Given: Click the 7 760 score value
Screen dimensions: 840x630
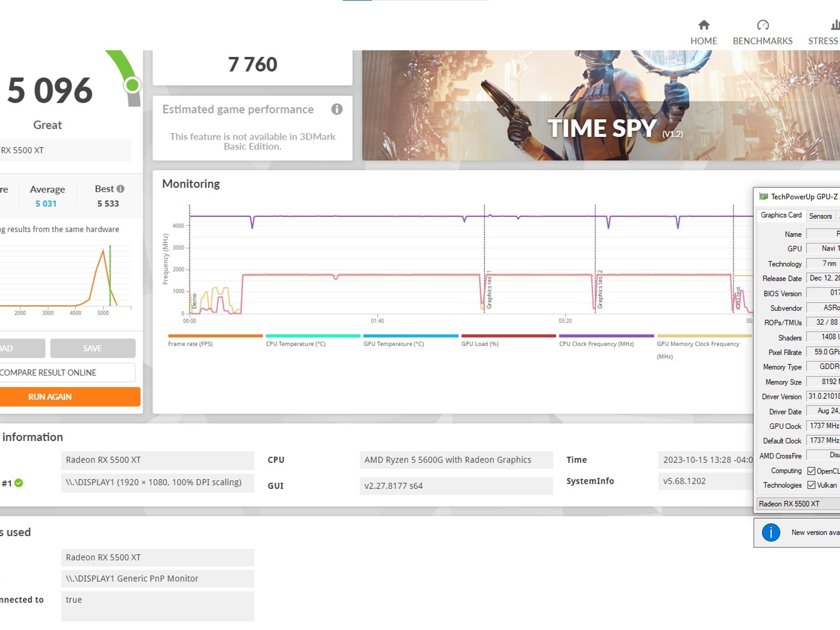Looking at the screenshot, I should coord(253,64).
